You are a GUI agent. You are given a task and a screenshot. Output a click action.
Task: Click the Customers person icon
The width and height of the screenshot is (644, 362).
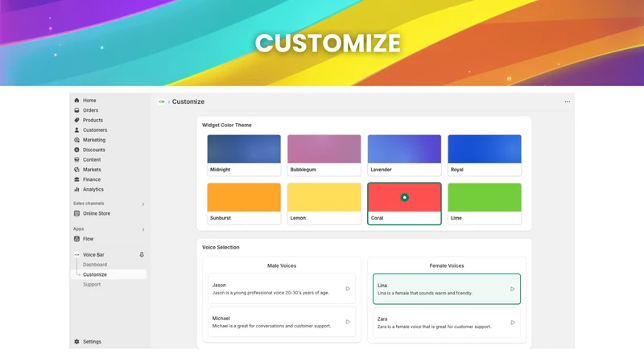point(76,130)
